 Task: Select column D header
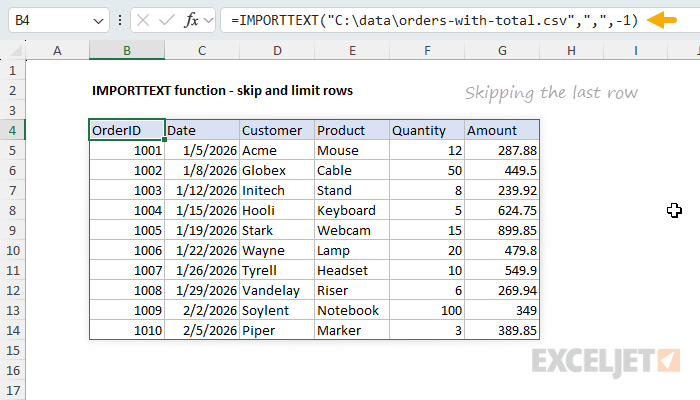pos(277,51)
